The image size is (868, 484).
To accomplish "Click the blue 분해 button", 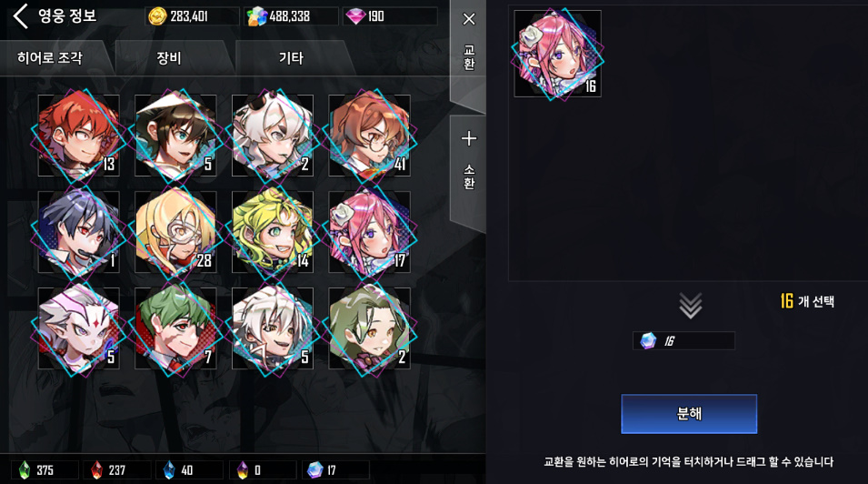I will coord(689,414).
